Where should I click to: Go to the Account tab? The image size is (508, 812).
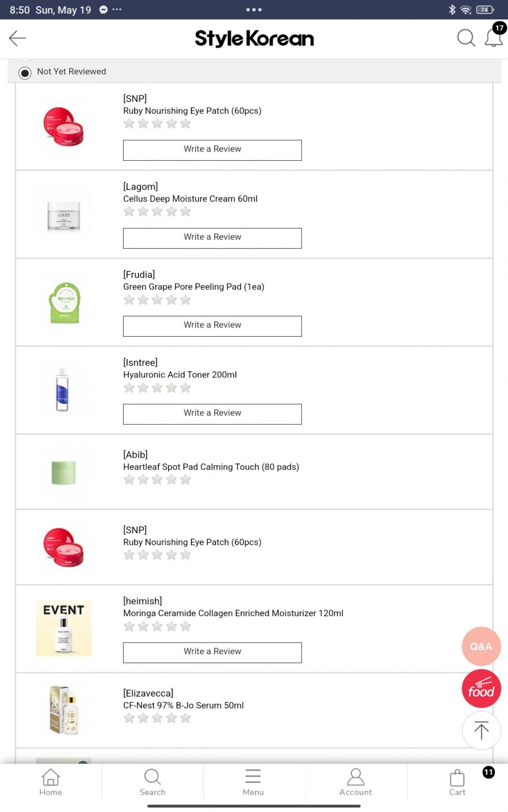point(355,782)
